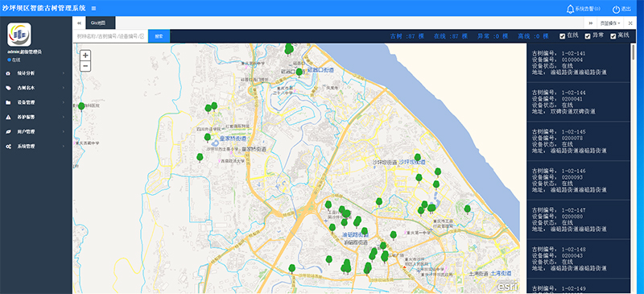
Task: Toggle the 异常 filter checkbox
Action: point(588,36)
